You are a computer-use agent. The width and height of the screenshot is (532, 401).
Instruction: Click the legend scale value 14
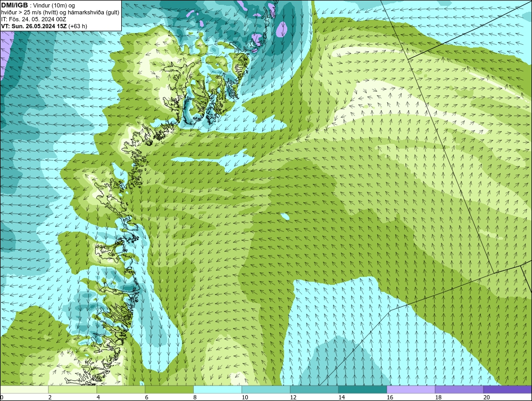click(342, 397)
